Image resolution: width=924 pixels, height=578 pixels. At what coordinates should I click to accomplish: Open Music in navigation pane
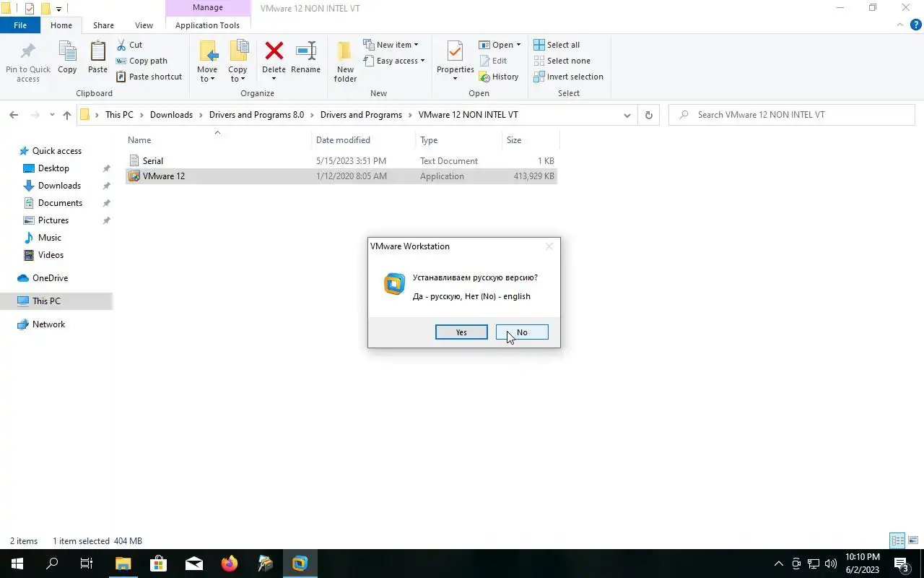pos(49,238)
